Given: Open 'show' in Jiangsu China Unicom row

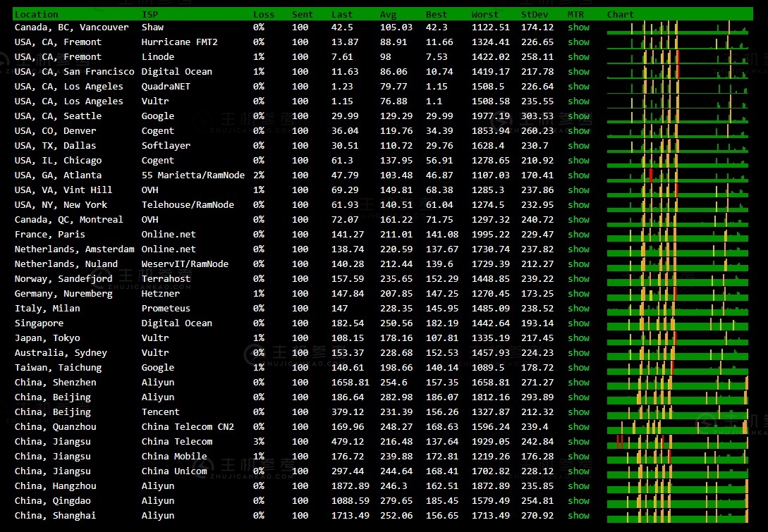Looking at the screenshot, I should [578, 471].
